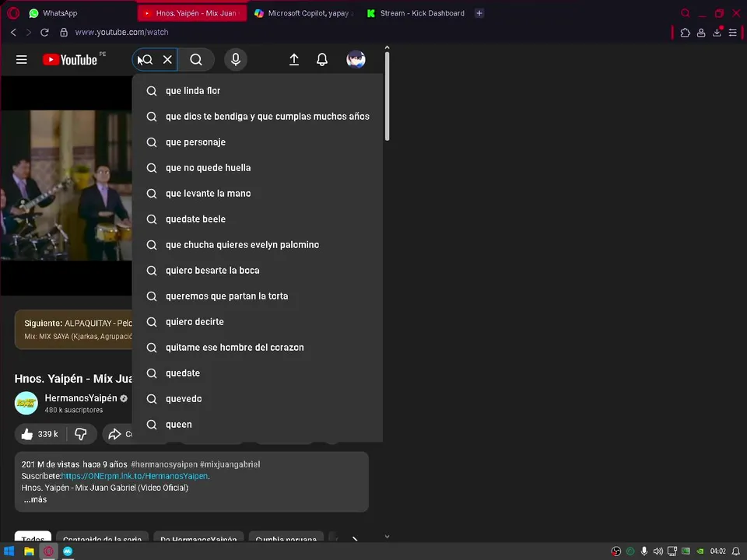Image resolution: width=747 pixels, height=560 pixels.
Task: Open Windows notification bell in tray
Action: [735, 551]
